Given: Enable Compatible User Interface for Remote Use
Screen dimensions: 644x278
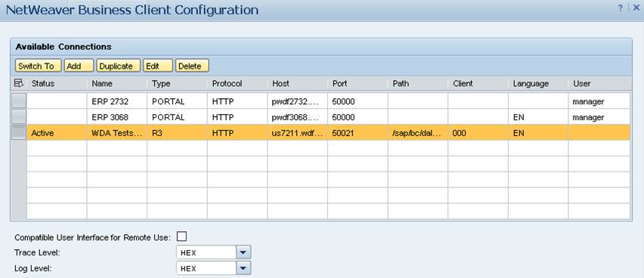Looking at the screenshot, I should point(181,236).
